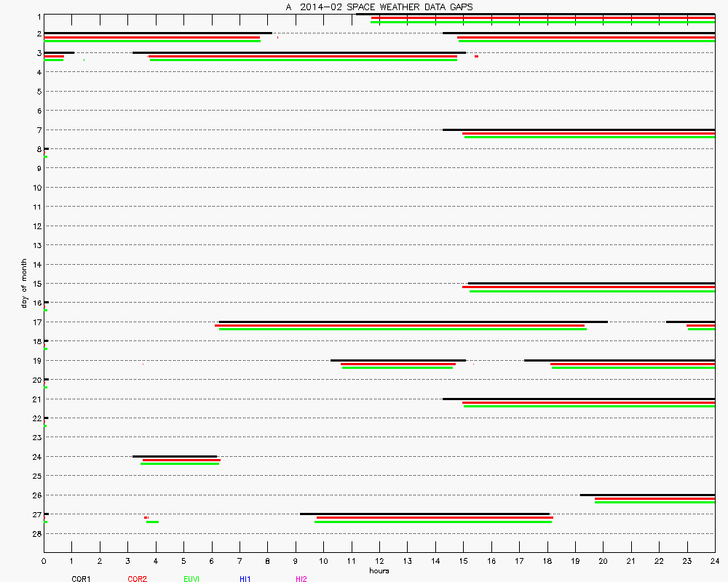The image size is (728, 582).
Task: Click the hour 24 tick label
Action: coord(715,562)
